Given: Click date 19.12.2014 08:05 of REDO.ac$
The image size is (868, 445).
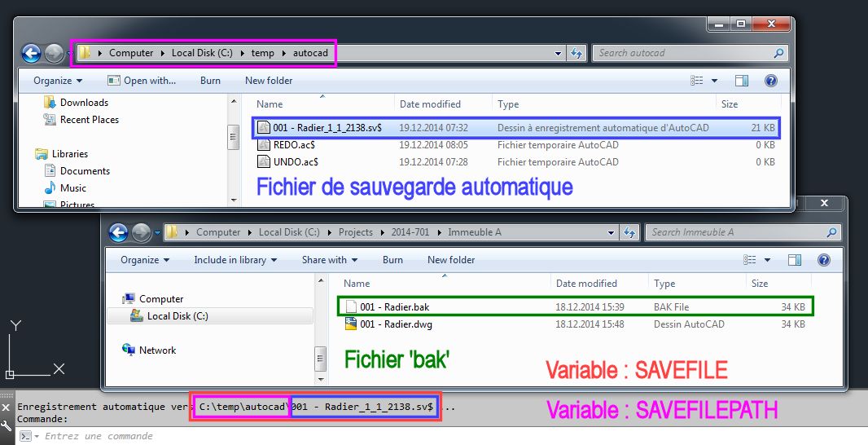Looking at the screenshot, I should [433, 145].
